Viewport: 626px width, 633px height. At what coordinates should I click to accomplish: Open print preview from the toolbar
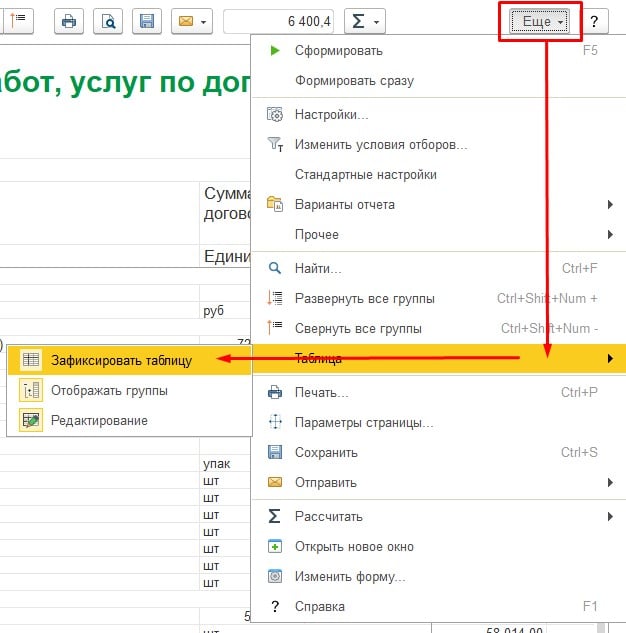tap(108, 20)
